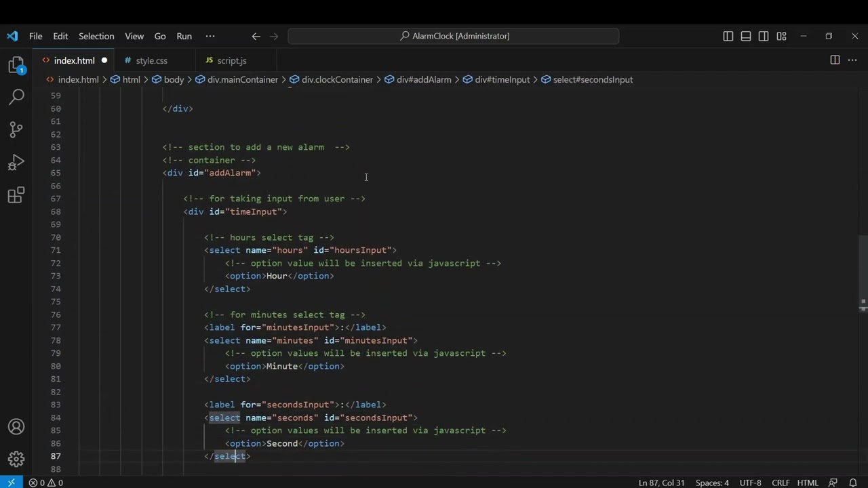The image size is (868, 488).
Task: Click the Minute option code line
Action: [x=285, y=366]
